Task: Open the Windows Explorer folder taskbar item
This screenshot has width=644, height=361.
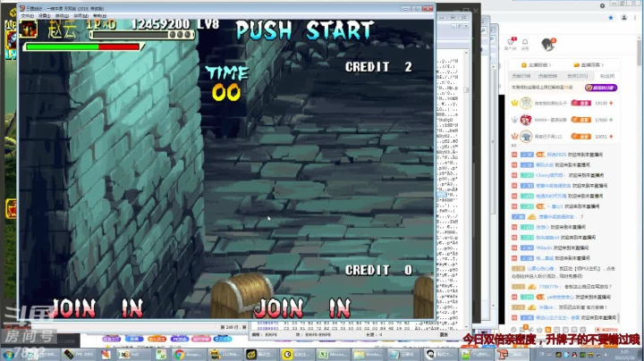Action: click(369, 354)
